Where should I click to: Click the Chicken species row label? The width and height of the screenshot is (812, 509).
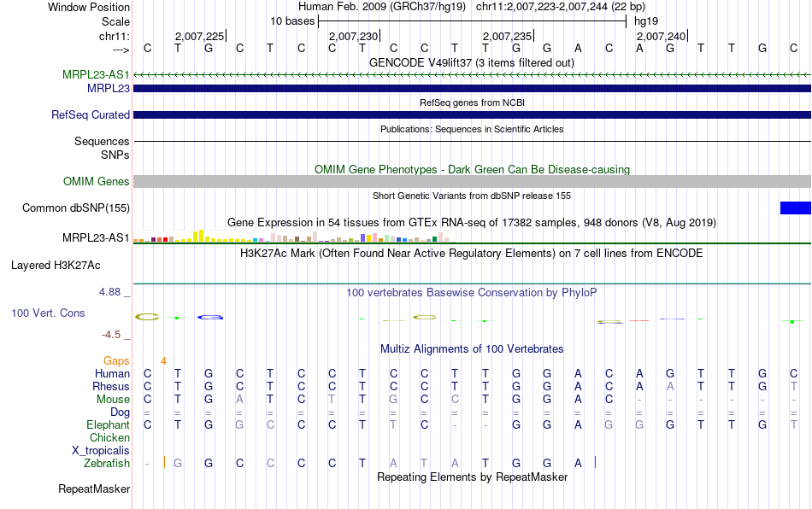click(x=109, y=437)
